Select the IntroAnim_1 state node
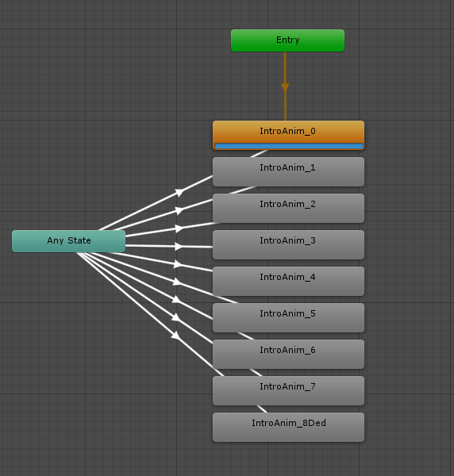This screenshot has height=476, width=454. click(288, 172)
